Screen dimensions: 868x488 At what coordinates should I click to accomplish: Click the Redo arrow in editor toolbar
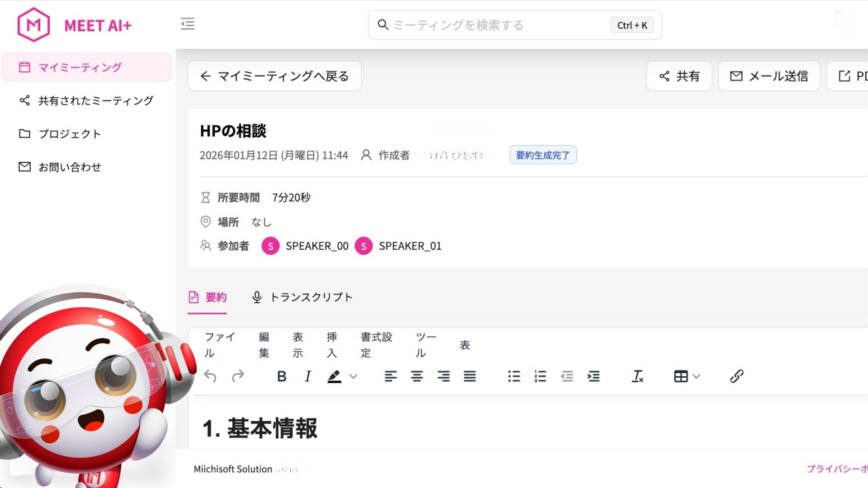click(238, 376)
